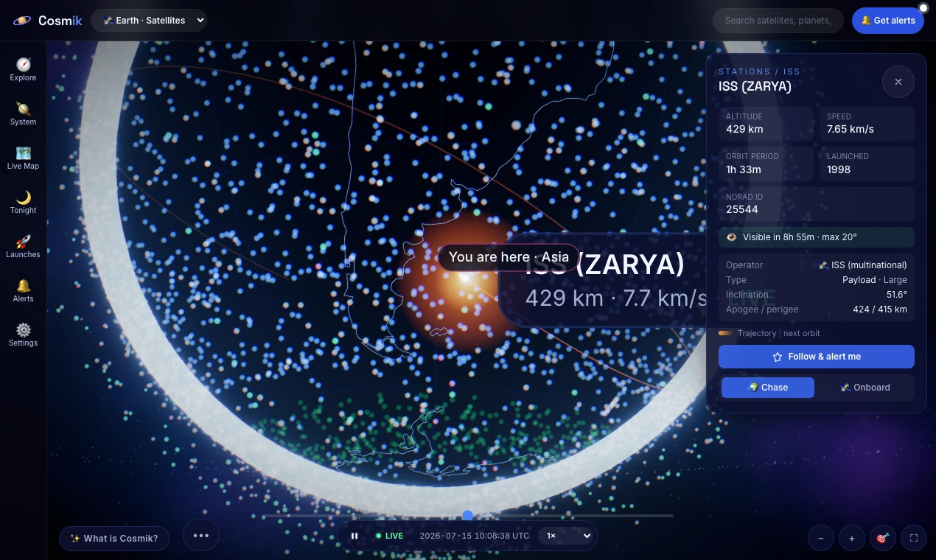
Task: Click Visible in 8h 55m text
Action: (x=800, y=237)
